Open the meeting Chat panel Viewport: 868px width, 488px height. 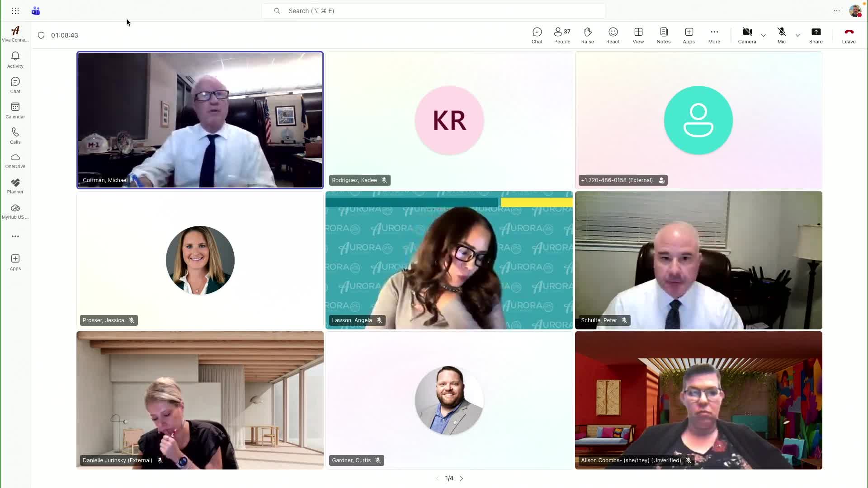click(x=537, y=35)
